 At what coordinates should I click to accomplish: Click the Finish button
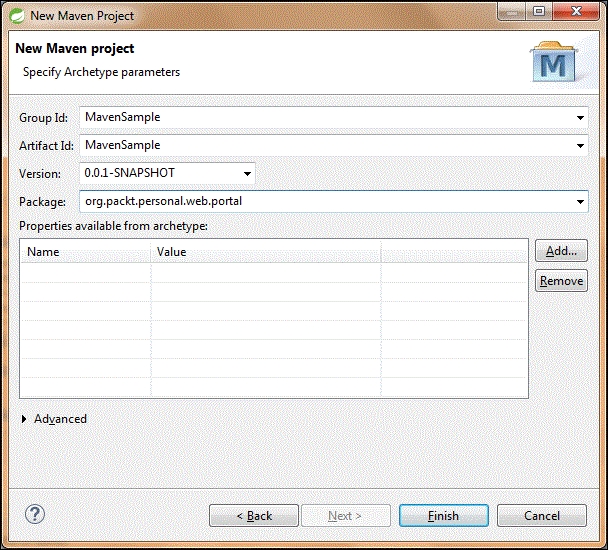click(x=443, y=516)
